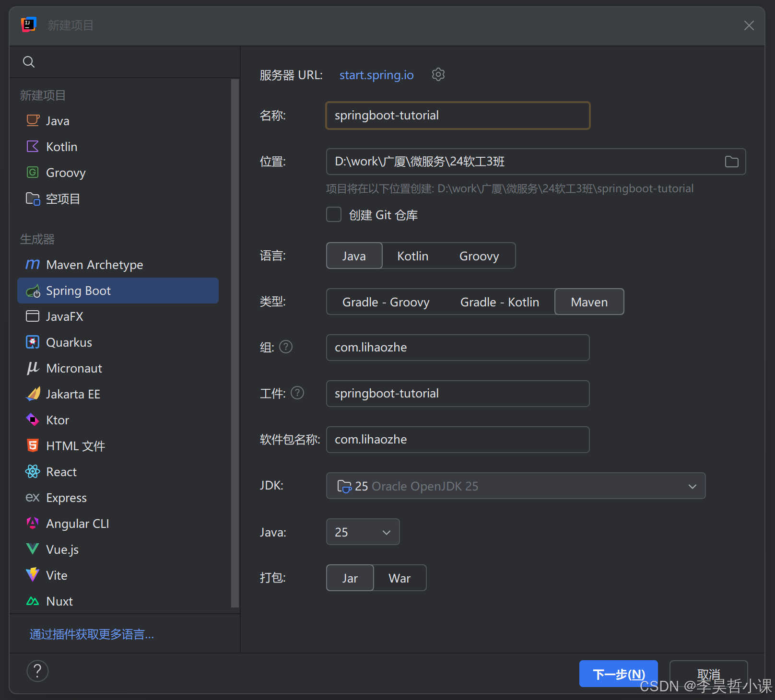The image size is (775, 700).
Task: Select Jar packaging
Action: 350,578
